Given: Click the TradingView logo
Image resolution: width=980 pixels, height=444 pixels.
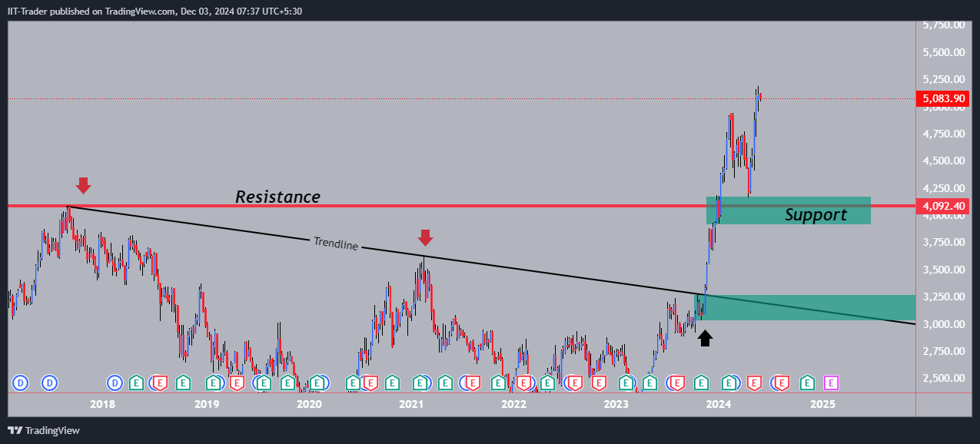Looking at the screenshot, I should tap(44, 430).
